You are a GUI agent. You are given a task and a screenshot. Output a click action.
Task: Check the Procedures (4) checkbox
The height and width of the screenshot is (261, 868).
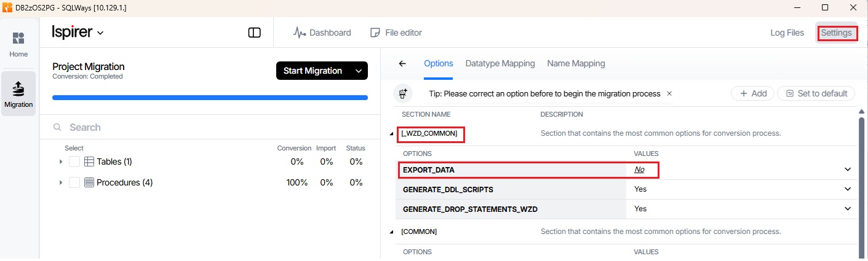(74, 182)
